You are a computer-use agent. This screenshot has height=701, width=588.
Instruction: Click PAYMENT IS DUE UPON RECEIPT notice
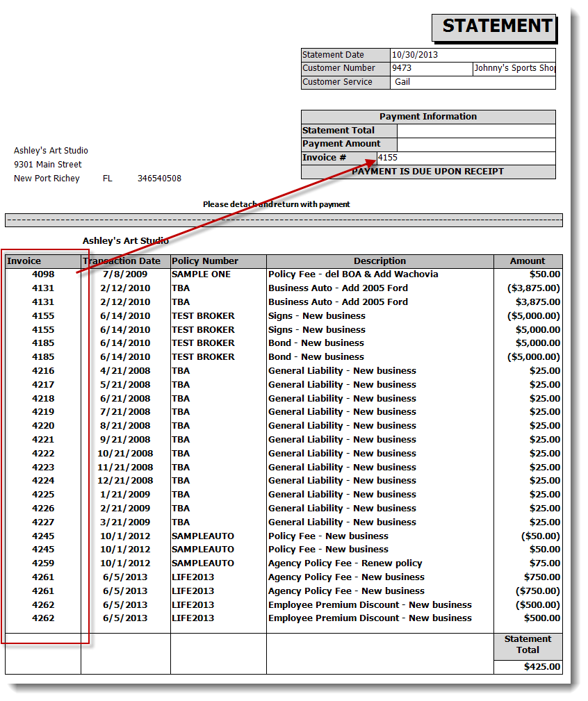[x=428, y=172]
